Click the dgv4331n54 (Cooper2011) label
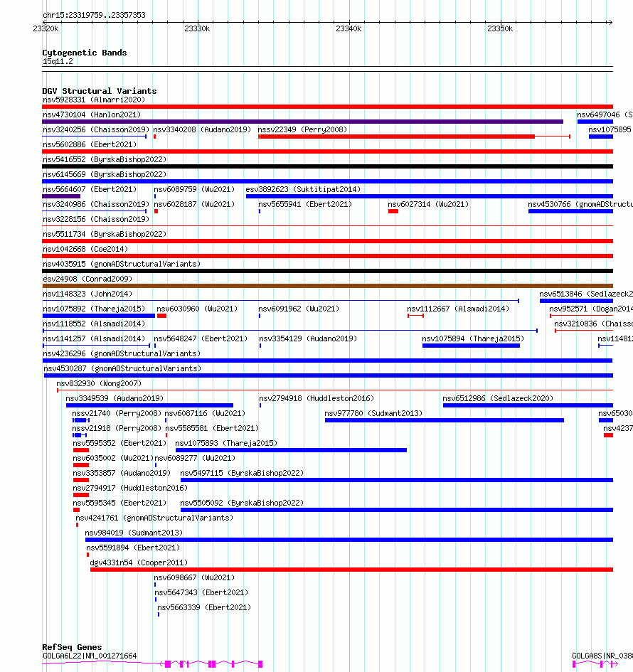The height and width of the screenshot is (672, 633). point(139,563)
